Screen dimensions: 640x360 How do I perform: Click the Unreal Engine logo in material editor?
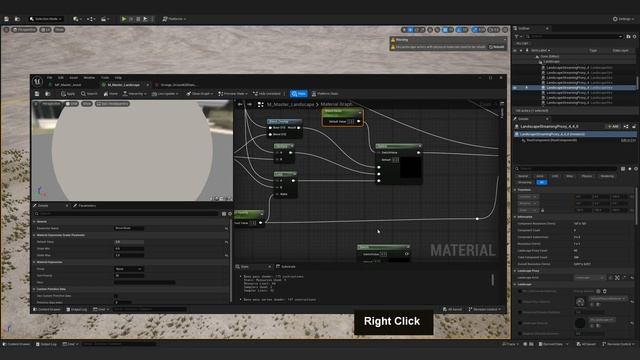pos(38,81)
